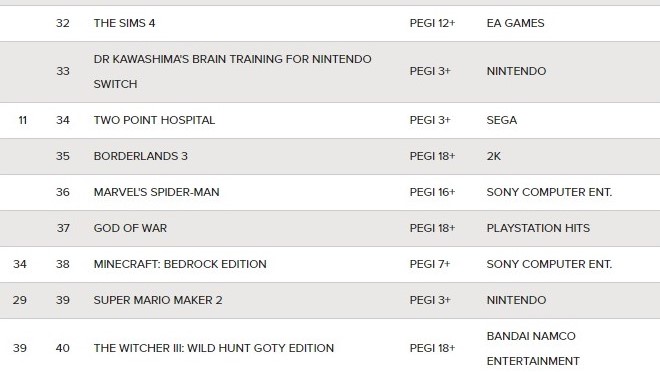Click SUPER MARIO MAKER 2 title
This screenshot has width=660, height=372.
coord(158,300)
